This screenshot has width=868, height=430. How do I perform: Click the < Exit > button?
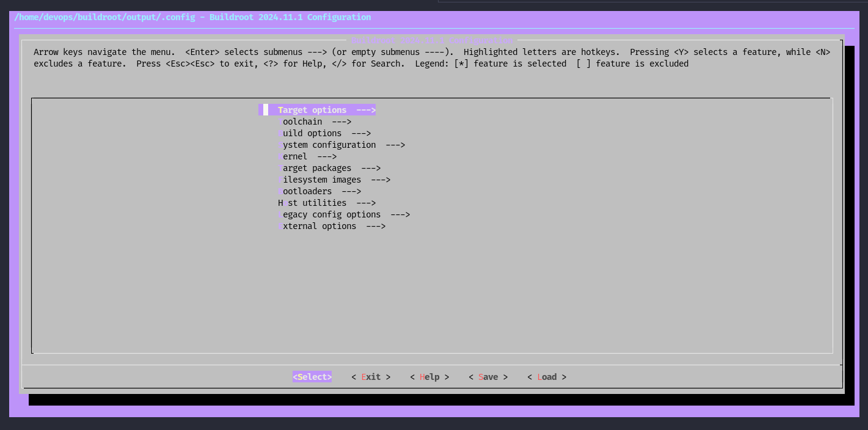tap(371, 377)
